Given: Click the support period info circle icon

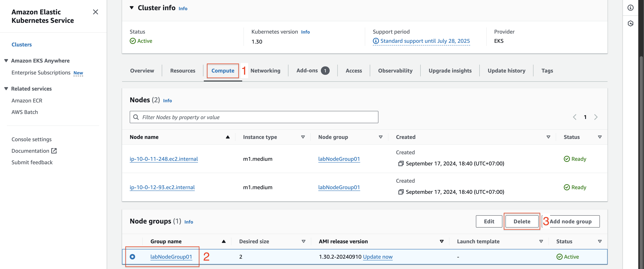Looking at the screenshot, I should [x=376, y=41].
